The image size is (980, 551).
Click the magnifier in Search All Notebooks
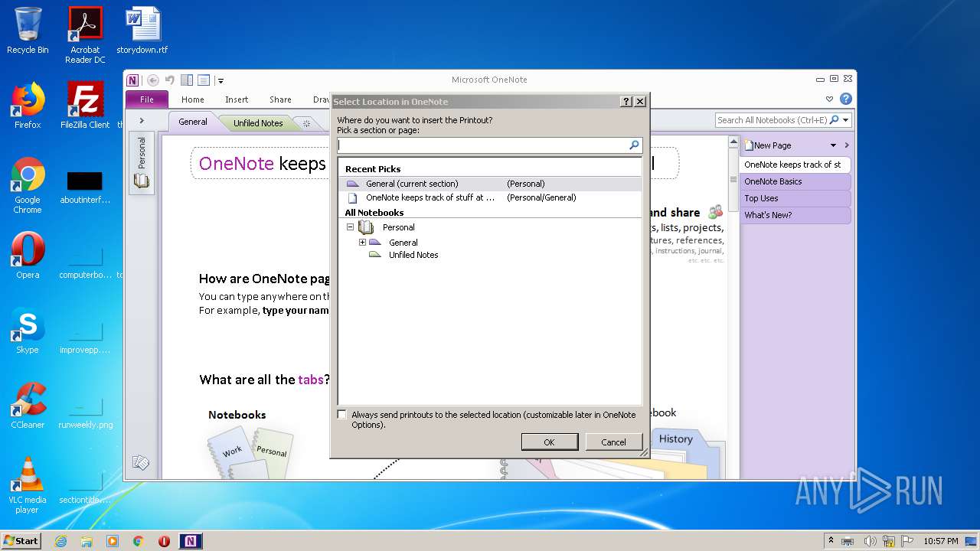(835, 120)
